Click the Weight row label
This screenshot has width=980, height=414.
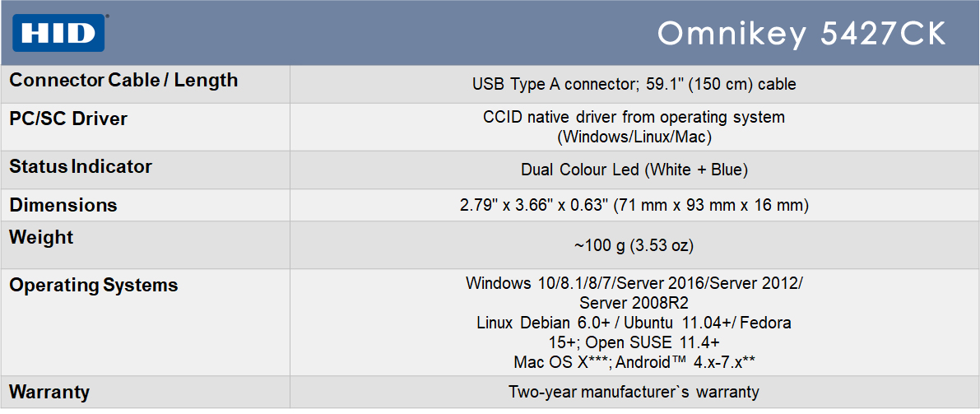coord(41,238)
